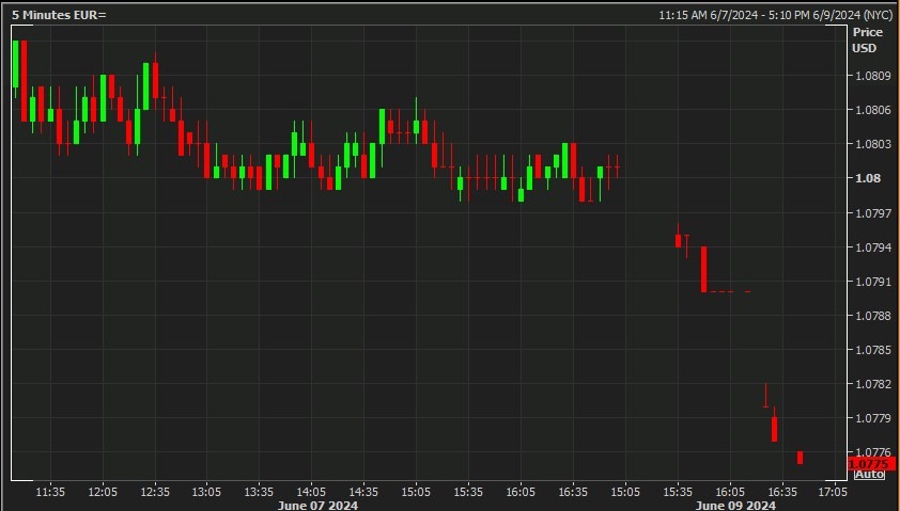The image size is (900, 511).
Task: Click the '5 Minutes EUR=' chart title
Action: (59, 15)
